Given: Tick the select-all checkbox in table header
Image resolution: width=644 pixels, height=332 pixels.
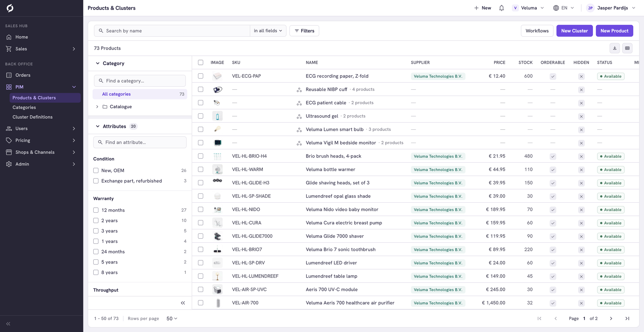Looking at the screenshot, I should pos(201,63).
